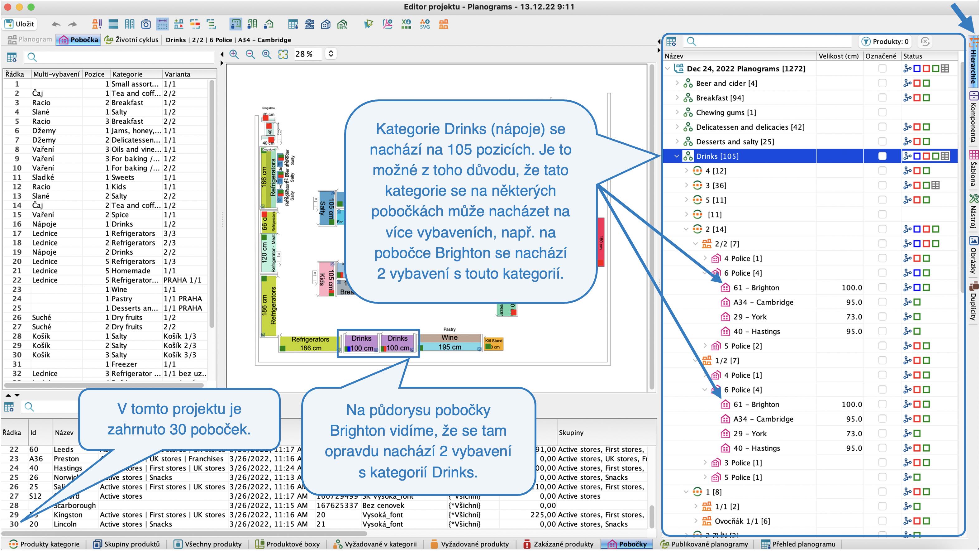This screenshot has width=980, height=551.
Task: Clear the product filter with the X icon
Action: (925, 41)
